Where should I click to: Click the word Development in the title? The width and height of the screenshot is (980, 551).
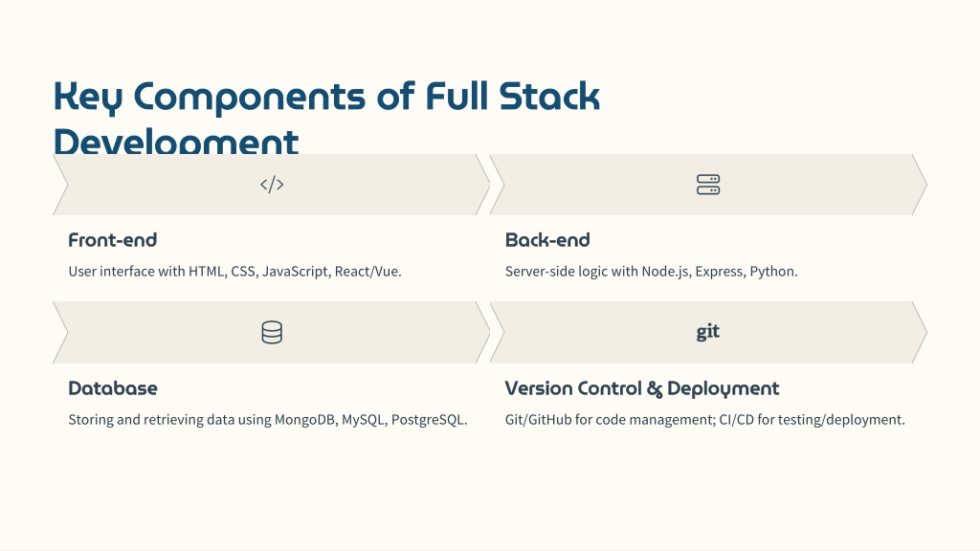tap(176, 142)
